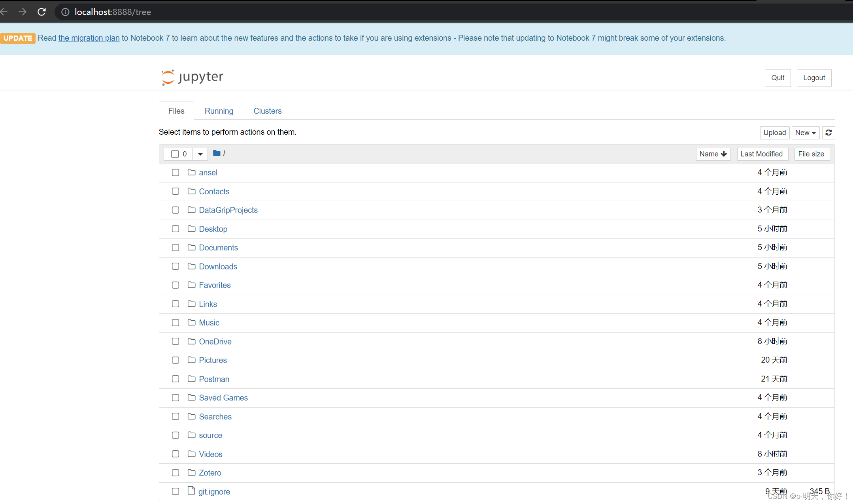Click the Upload button
Viewport: 853px width, 504px height.
point(774,133)
